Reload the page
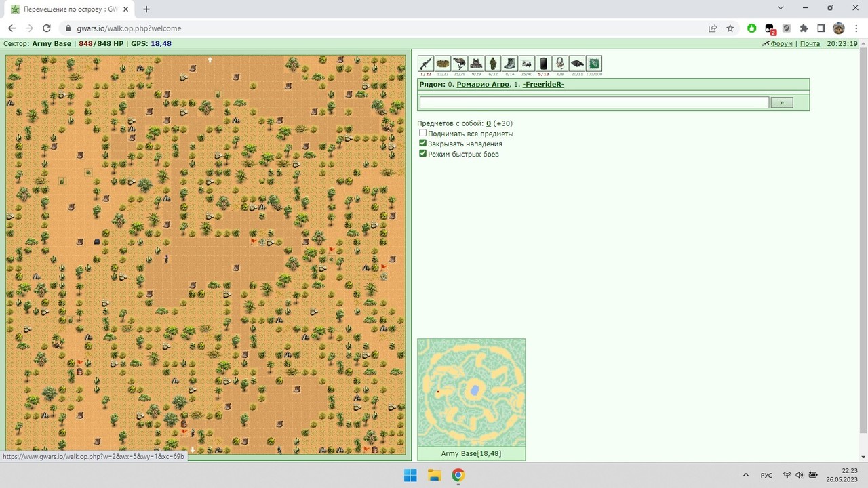Image resolution: width=868 pixels, height=488 pixels. click(x=47, y=28)
